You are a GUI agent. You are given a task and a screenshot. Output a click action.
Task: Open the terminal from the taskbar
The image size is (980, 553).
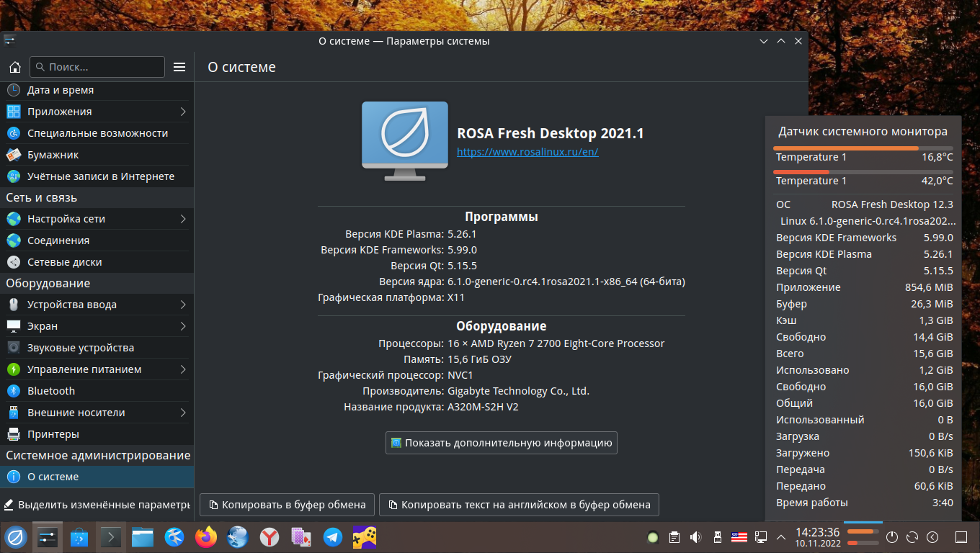point(111,537)
